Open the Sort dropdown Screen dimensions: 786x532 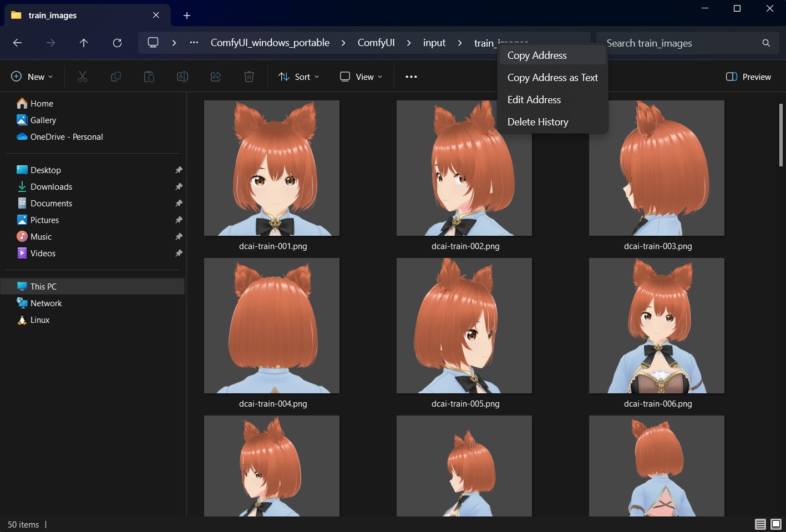click(x=298, y=77)
